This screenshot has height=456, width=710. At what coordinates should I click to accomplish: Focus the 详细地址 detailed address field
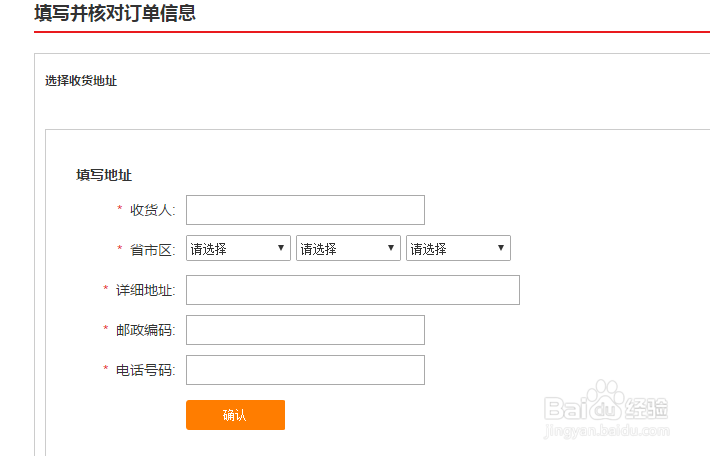(x=352, y=290)
